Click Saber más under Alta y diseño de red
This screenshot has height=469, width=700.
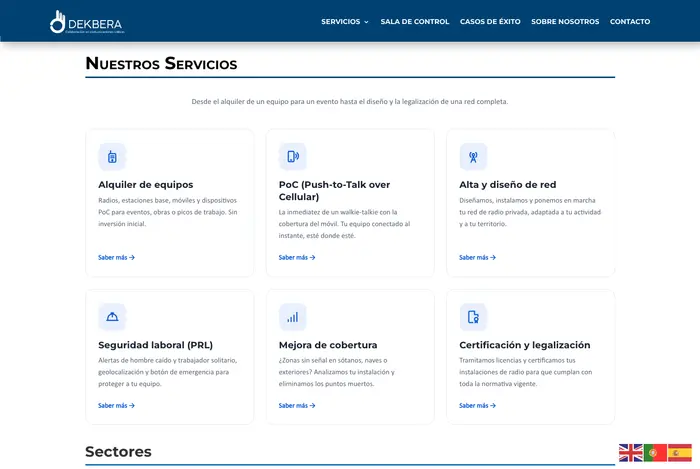click(x=477, y=257)
